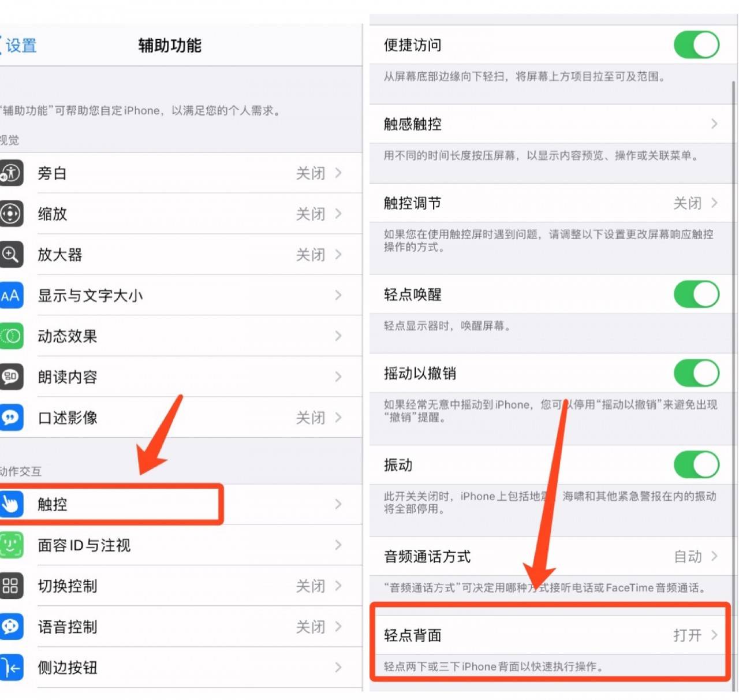Open 面容 ID 与注视 entry
Image resolution: width=739 pixels, height=700 pixels.
tap(181, 545)
